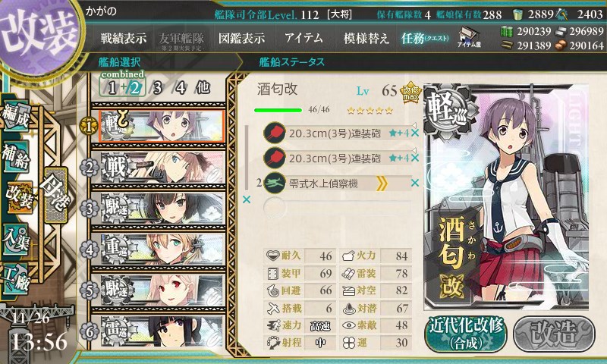Screen dimensions: 607x364
Task: Open the 図鑑表示 encyclopedia menu
Action: [241, 38]
